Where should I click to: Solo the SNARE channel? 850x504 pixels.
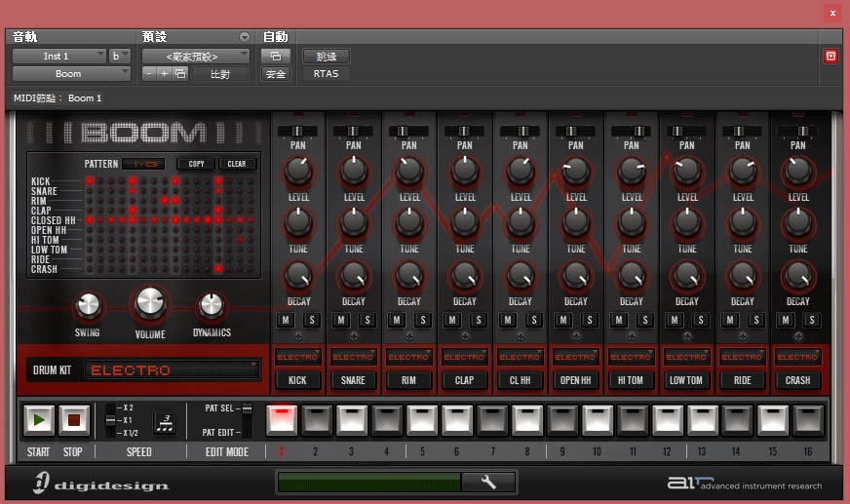point(367,321)
